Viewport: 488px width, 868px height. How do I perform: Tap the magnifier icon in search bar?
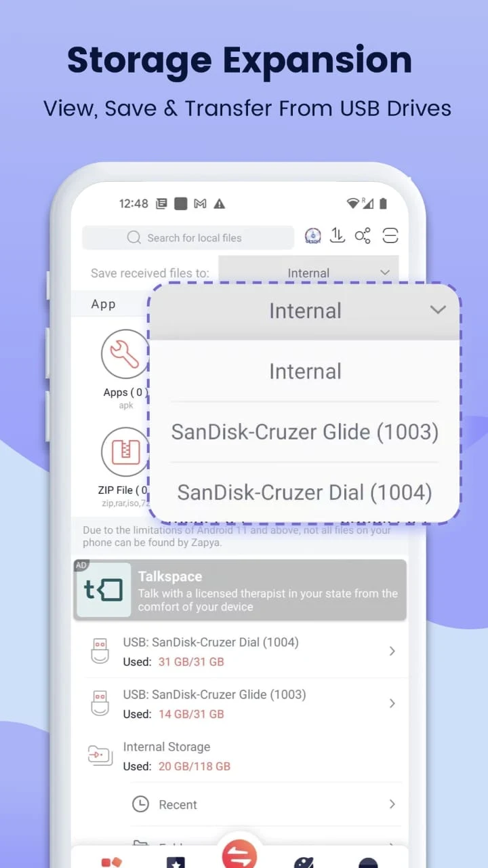[x=134, y=237]
